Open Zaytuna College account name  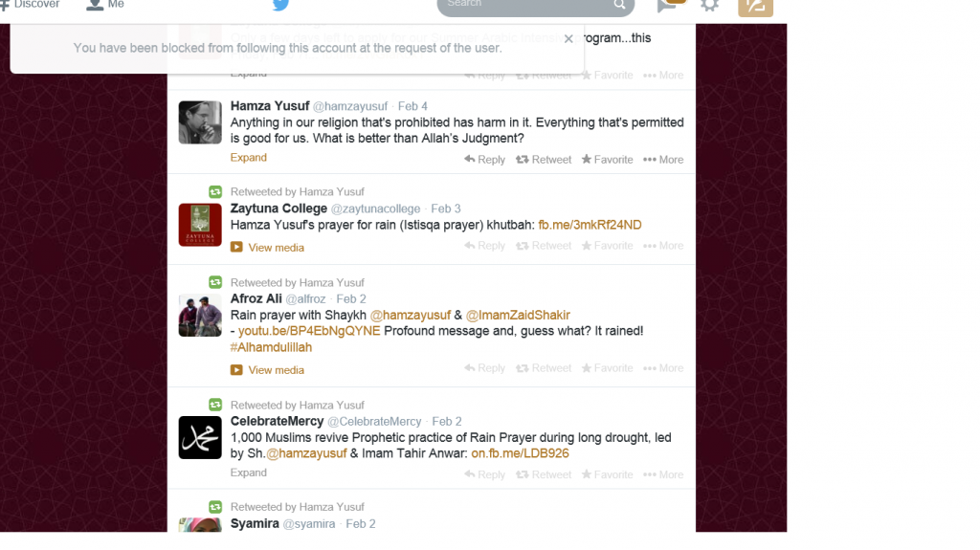pos(278,209)
